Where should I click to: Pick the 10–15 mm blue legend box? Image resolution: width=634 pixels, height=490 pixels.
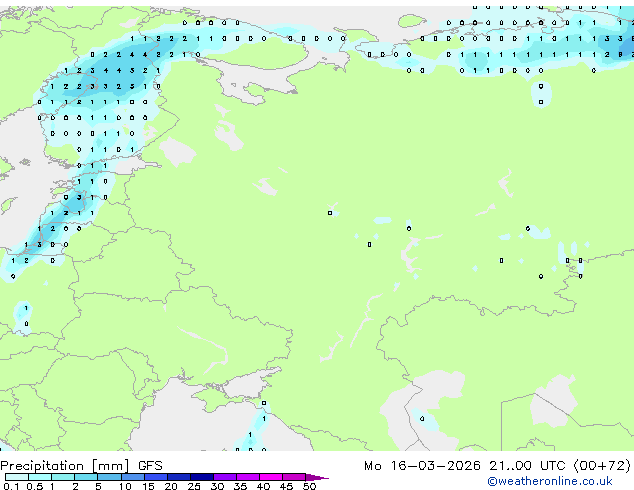coord(133,477)
